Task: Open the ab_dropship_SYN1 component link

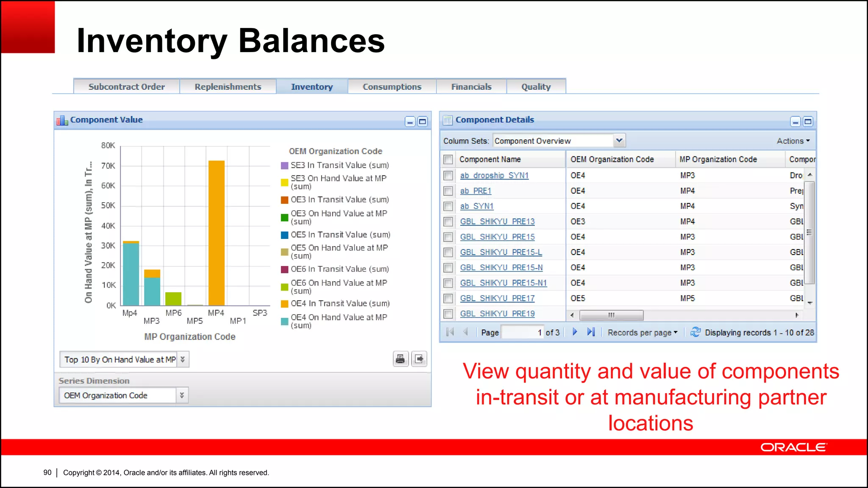Action: [494, 175]
